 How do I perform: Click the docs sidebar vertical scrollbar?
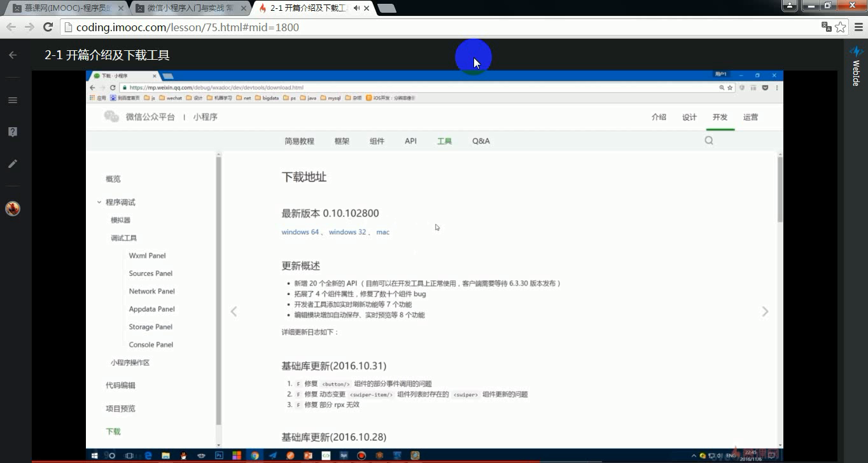(x=219, y=290)
